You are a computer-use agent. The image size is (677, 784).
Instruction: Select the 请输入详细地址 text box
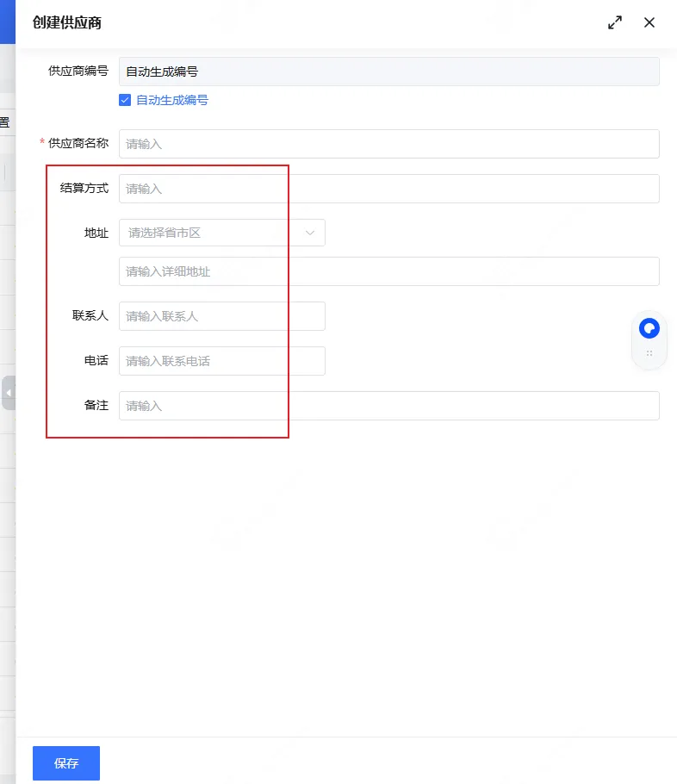click(388, 271)
